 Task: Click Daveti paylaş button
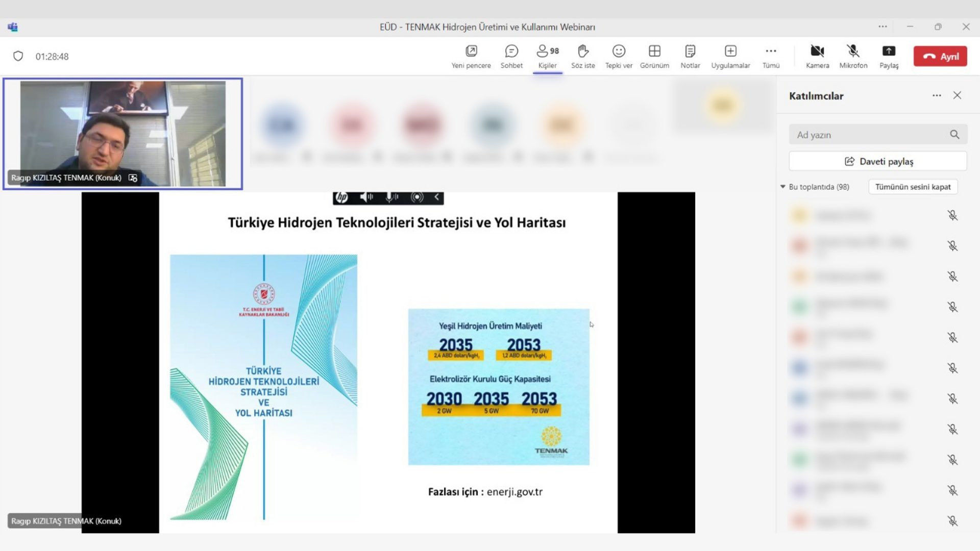(878, 161)
